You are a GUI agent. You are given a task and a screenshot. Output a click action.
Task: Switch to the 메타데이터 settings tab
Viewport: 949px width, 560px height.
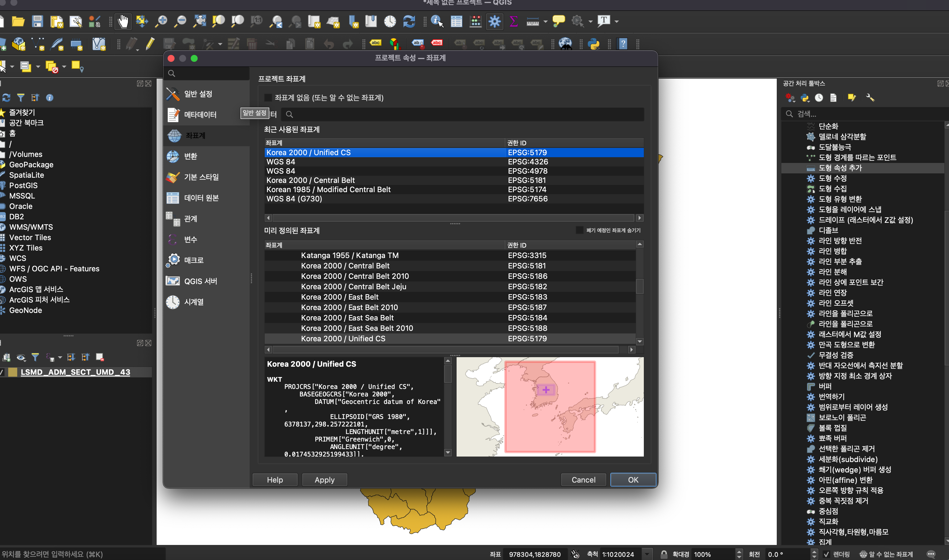click(200, 115)
